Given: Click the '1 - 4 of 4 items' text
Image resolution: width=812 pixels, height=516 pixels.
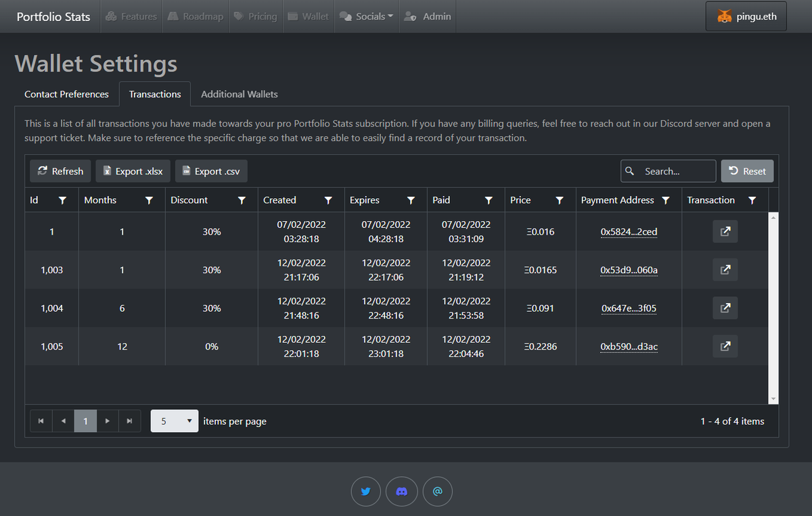Looking at the screenshot, I should pos(732,421).
